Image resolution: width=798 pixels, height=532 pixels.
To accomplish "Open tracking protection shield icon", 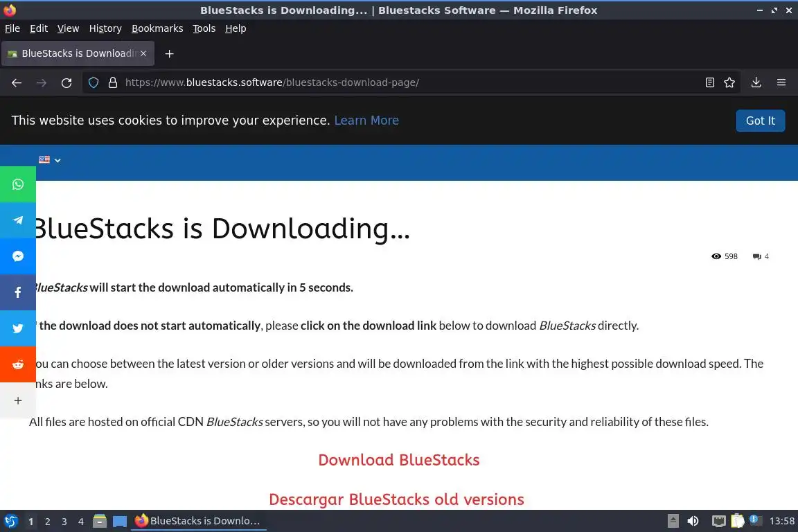I will [93, 82].
